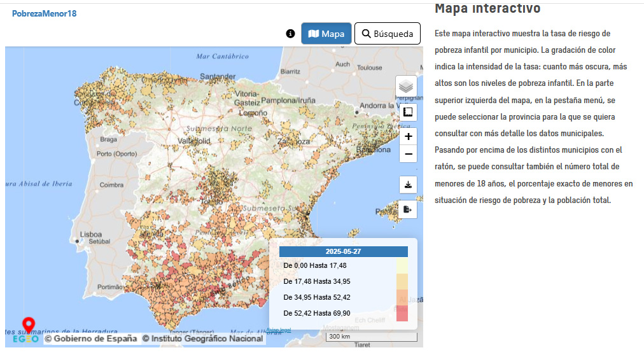Click the Setúbal map label
The image size is (644, 357).
[x=99, y=242]
